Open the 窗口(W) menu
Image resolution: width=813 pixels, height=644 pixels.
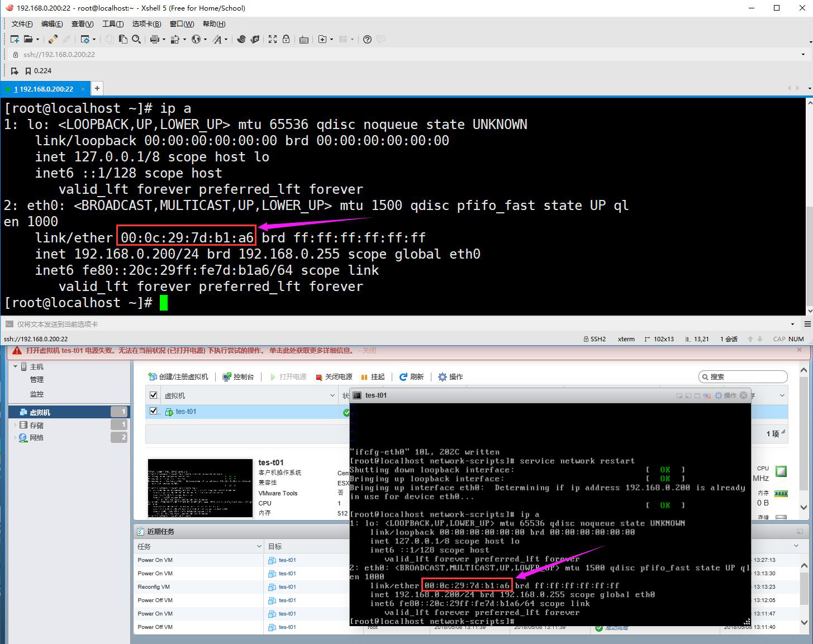pos(182,23)
